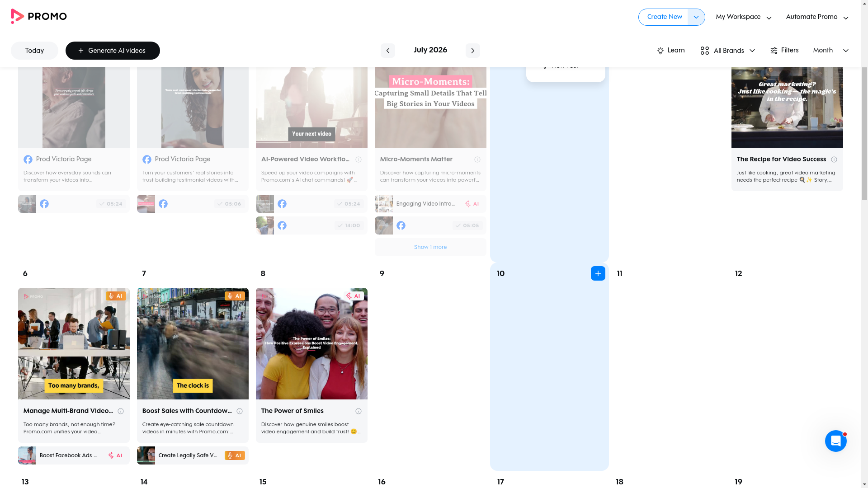Open the My Workspace menu
The image size is (868, 488).
click(744, 17)
